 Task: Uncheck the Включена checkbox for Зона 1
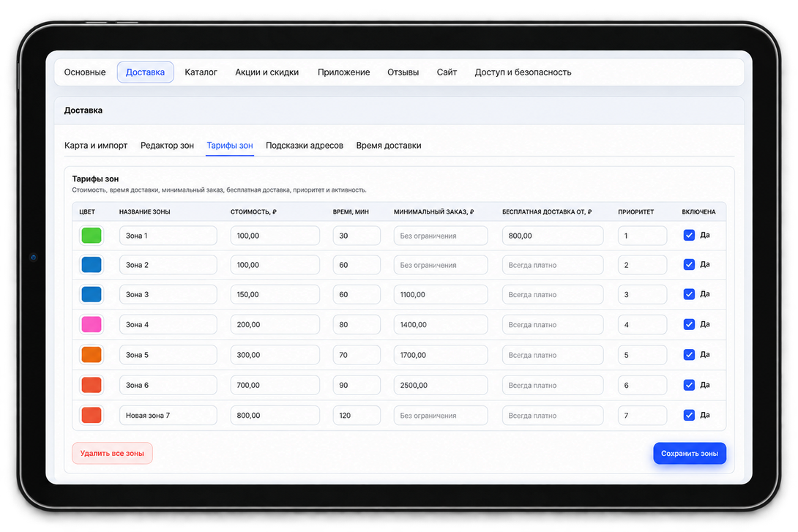point(689,235)
